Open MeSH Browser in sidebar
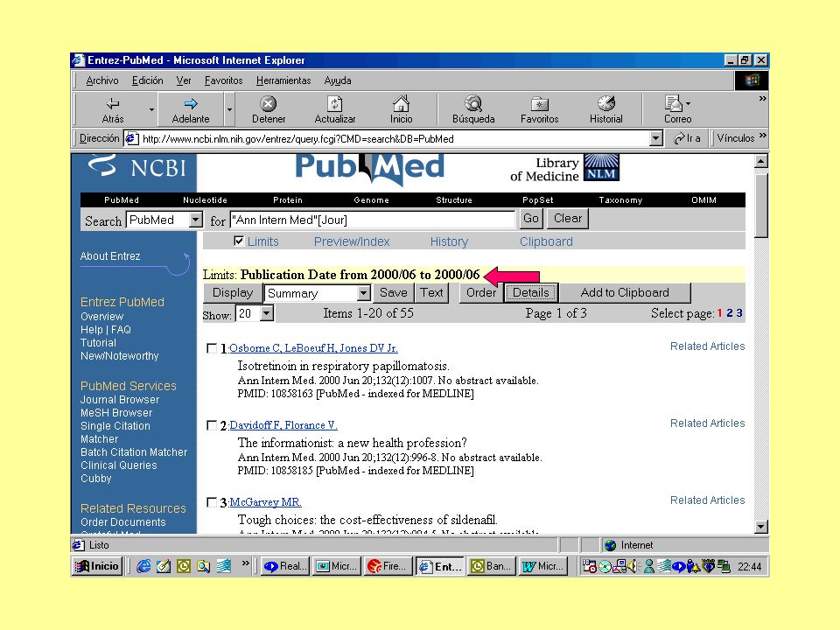840x630 pixels. [116, 412]
